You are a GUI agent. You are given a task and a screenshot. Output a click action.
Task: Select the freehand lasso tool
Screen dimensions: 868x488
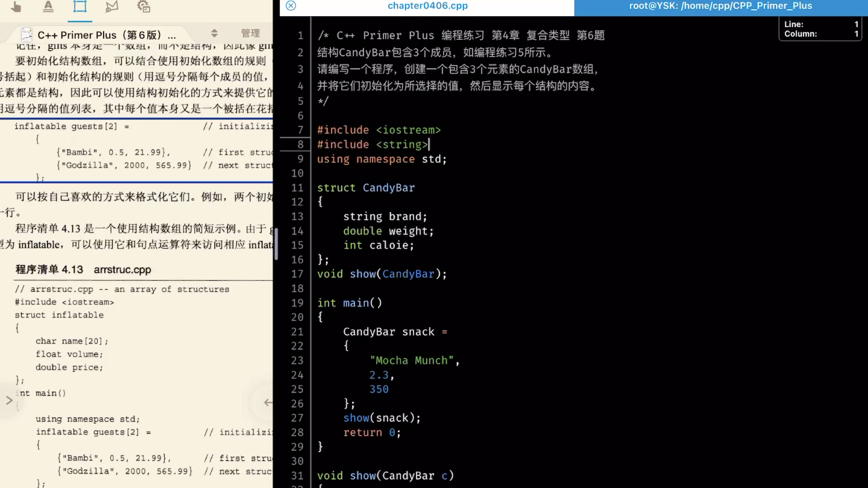[112, 7]
